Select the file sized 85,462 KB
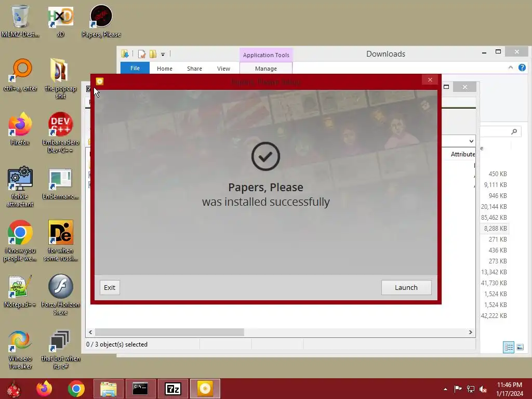The height and width of the screenshot is (399, 532). 495,218
